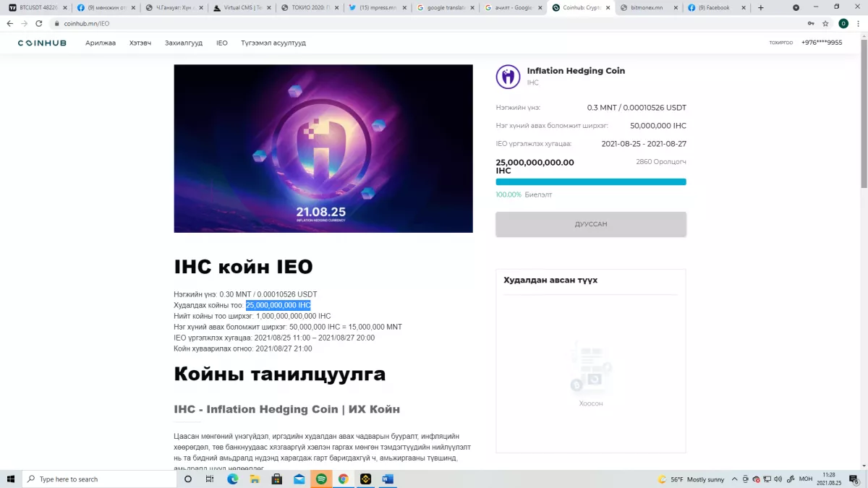The width and height of the screenshot is (868, 488).
Task: Click the Худалдан авсан түүх heading
Action: click(x=550, y=280)
